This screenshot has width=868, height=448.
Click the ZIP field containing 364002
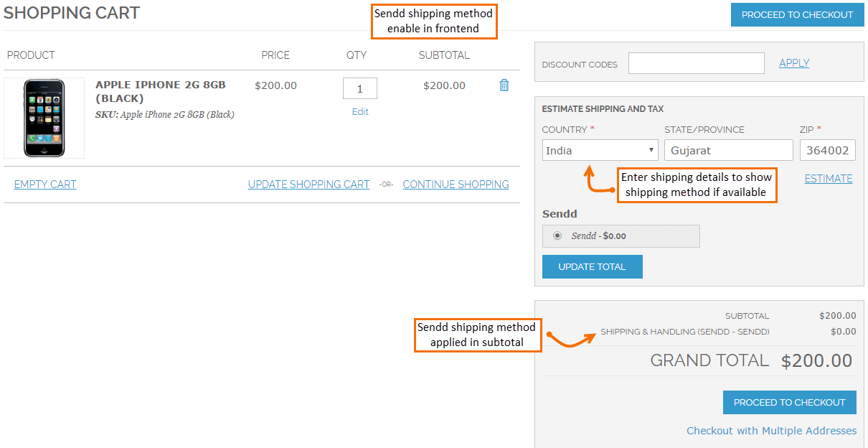[828, 150]
